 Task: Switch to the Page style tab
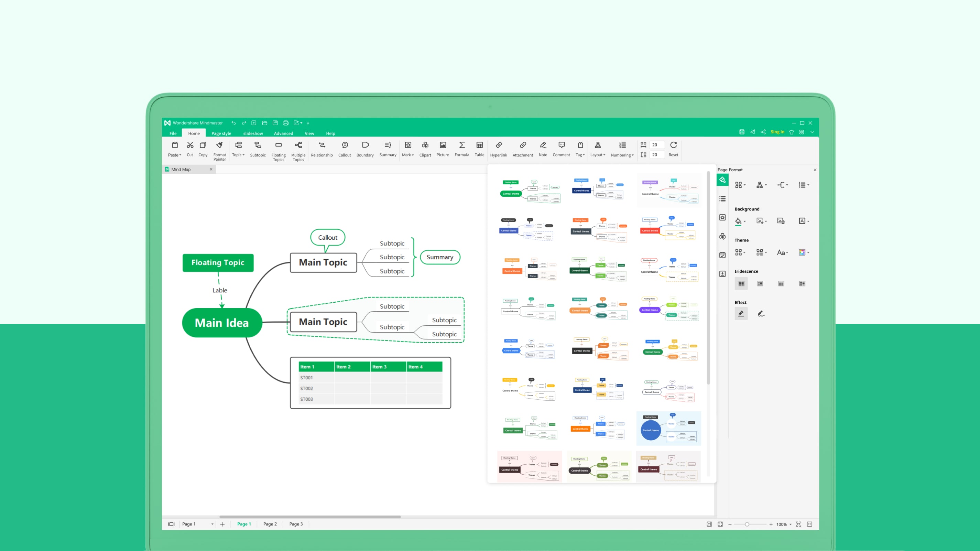click(221, 133)
